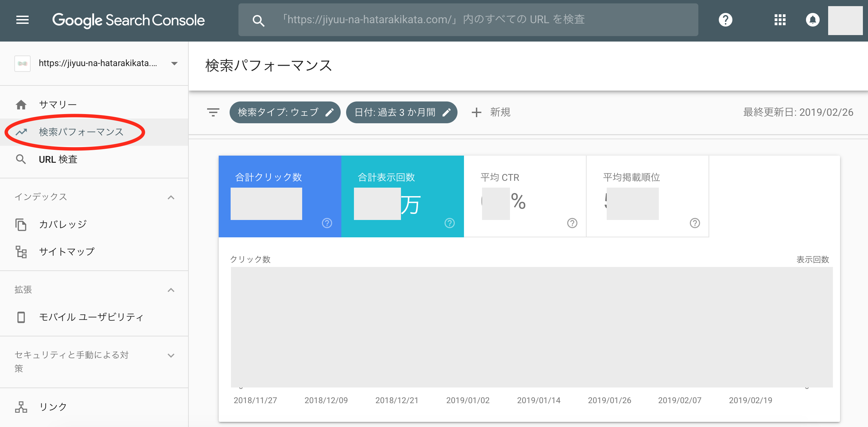The width and height of the screenshot is (868, 427).
Task: Open URL 検査 in the sidebar
Action: (x=94, y=159)
